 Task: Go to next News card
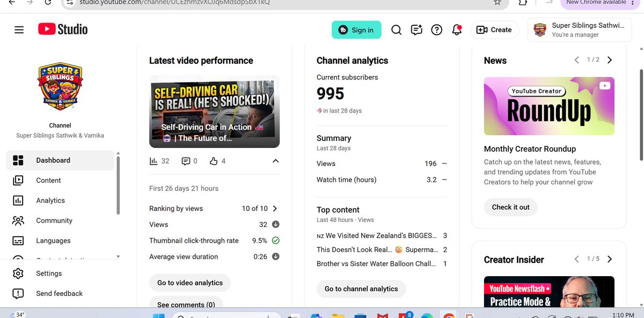(610, 60)
